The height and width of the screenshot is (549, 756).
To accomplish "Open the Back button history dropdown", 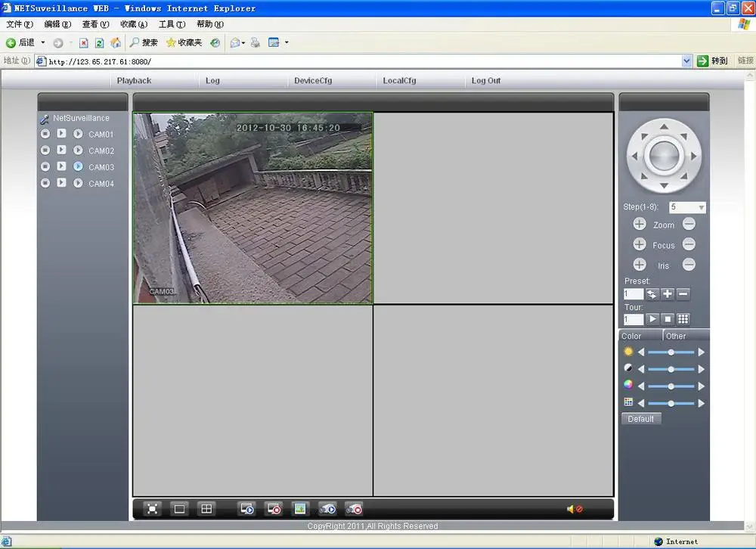I will [43, 43].
